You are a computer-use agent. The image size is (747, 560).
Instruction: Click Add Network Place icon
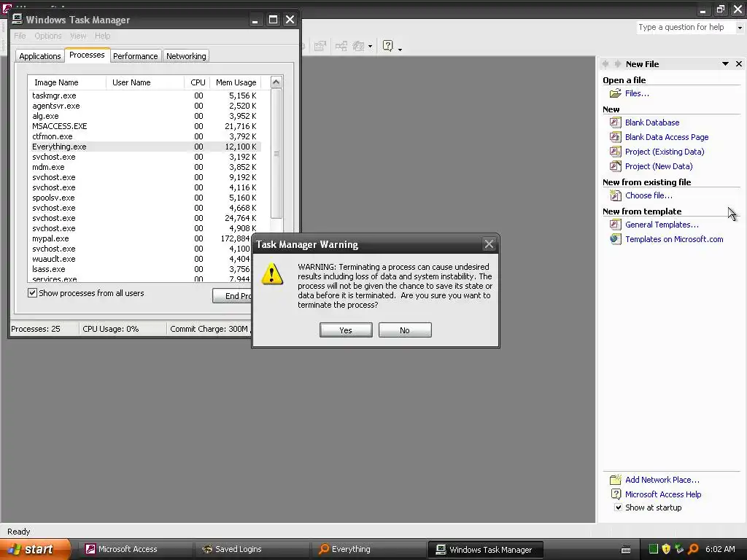616,480
